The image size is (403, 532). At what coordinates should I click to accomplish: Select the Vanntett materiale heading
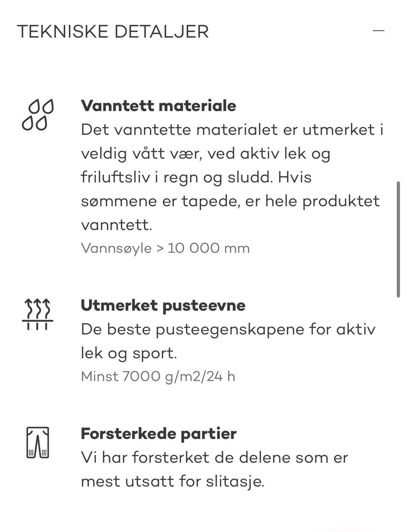click(x=158, y=105)
